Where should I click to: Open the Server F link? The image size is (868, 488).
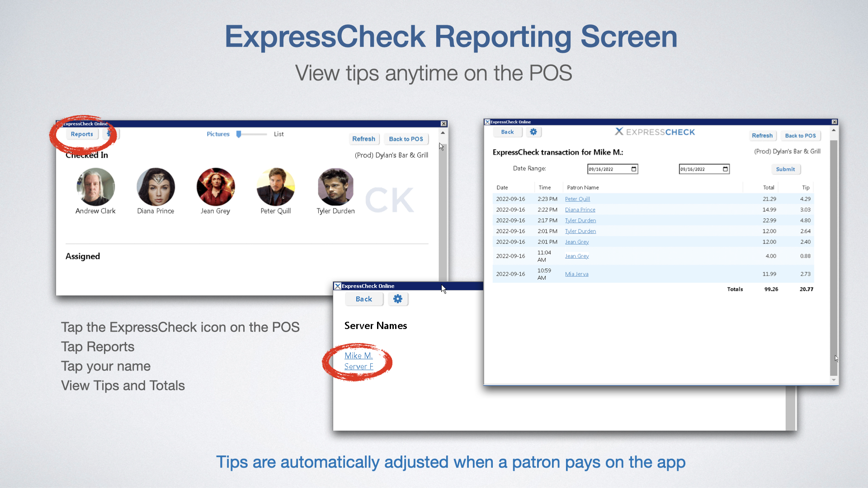(359, 366)
